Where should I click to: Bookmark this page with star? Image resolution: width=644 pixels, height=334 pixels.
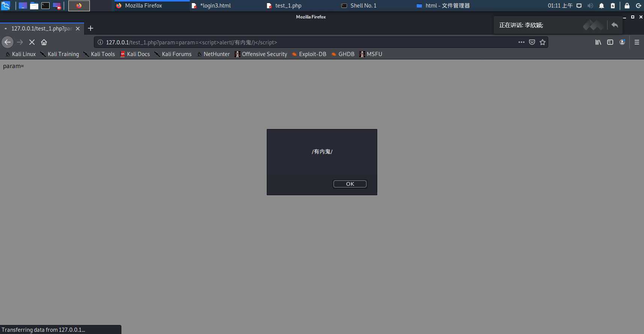coord(543,42)
